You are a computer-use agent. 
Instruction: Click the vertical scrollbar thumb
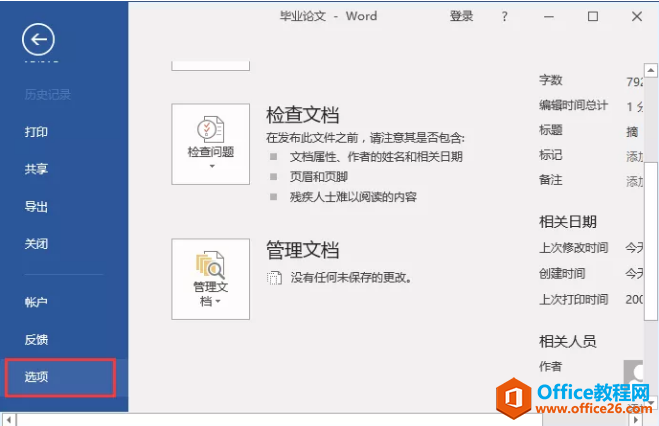coord(651,241)
